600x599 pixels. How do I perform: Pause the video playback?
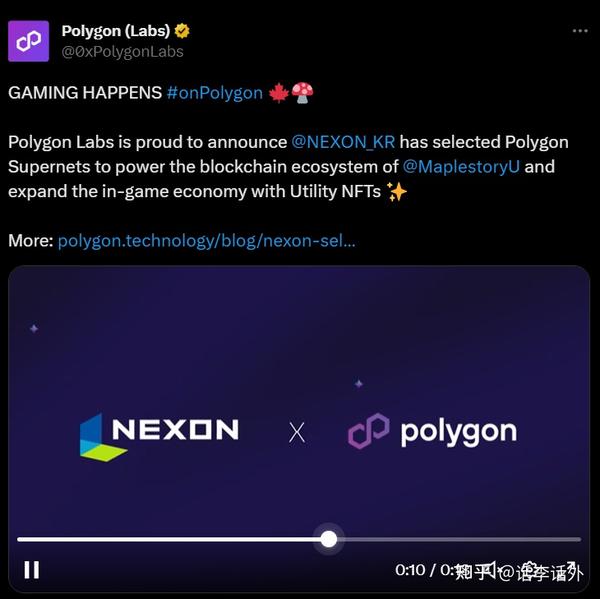32,570
